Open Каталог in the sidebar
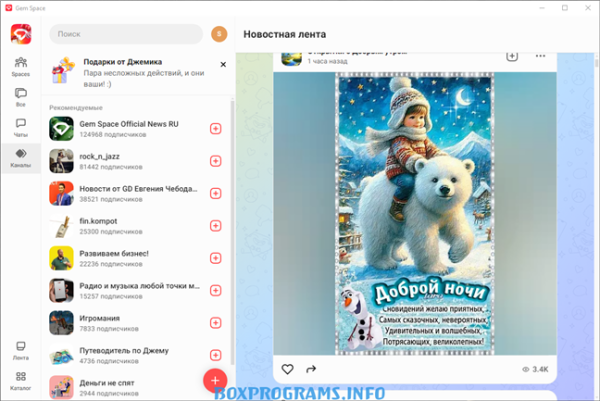This screenshot has height=401, width=600. pyautogui.click(x=20, y=380)
